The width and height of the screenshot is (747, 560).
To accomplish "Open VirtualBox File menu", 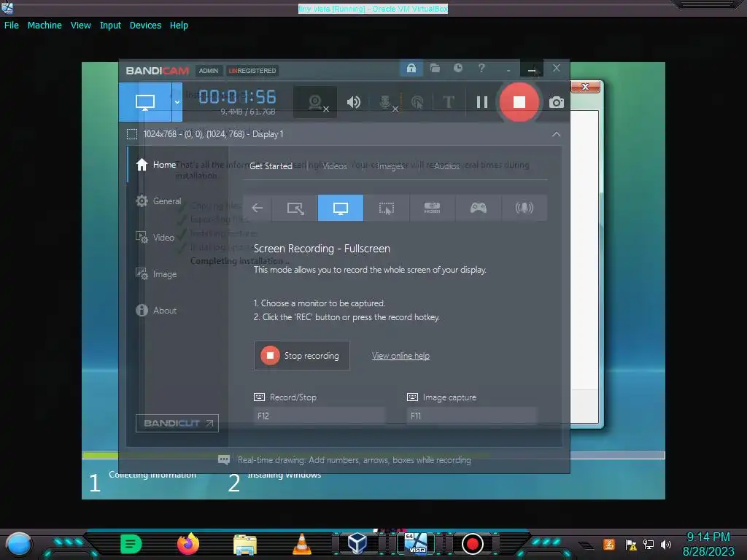I will coord(12,26).
